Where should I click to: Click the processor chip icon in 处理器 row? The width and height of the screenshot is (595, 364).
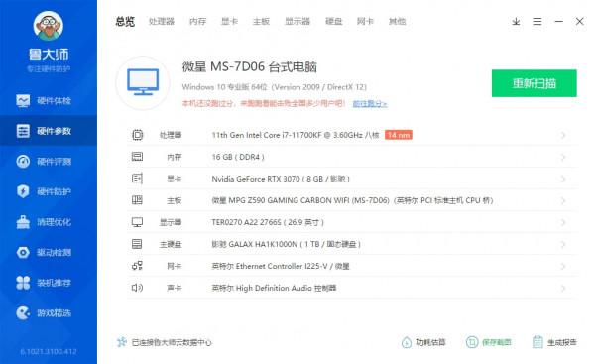(x=138, y=135)
